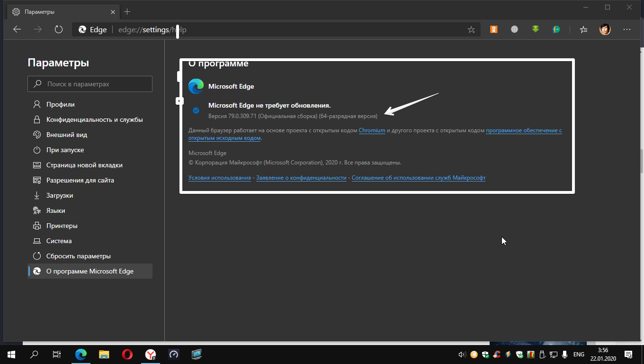This screenshot has width=644, height=364.
Task: Open Соглашение об использовании служб Майкрософт link
Action: 419,178
